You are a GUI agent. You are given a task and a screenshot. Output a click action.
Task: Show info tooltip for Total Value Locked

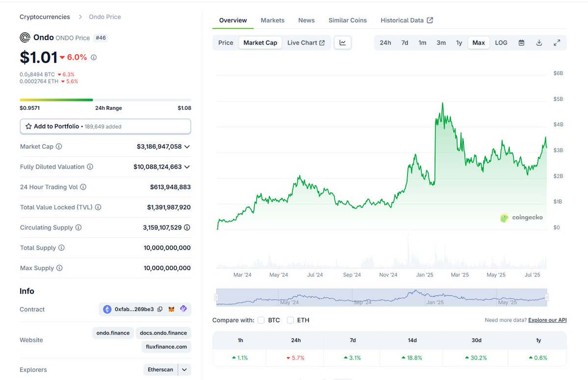pyautogui.click(x=98, y=207)
